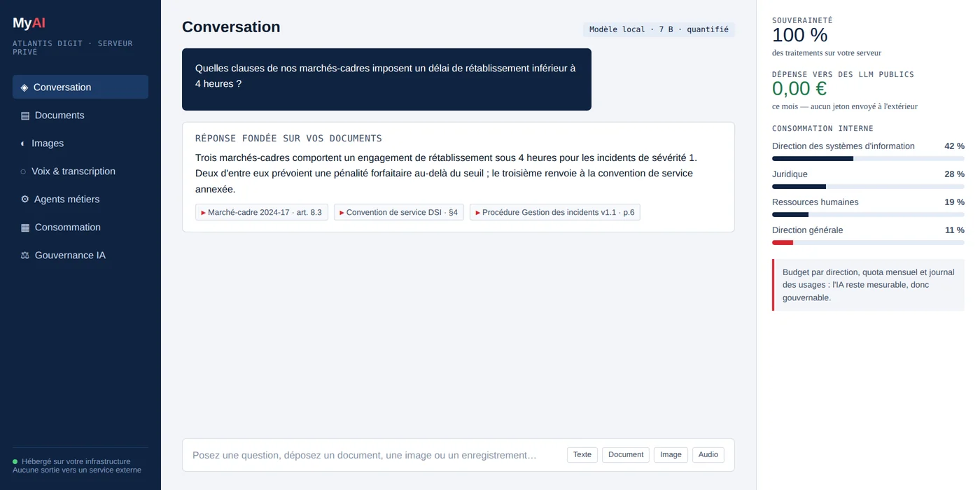This screenshot has width=980, height=490.
Task: Open the Gouvernance IA page
Action: point(80,255)
